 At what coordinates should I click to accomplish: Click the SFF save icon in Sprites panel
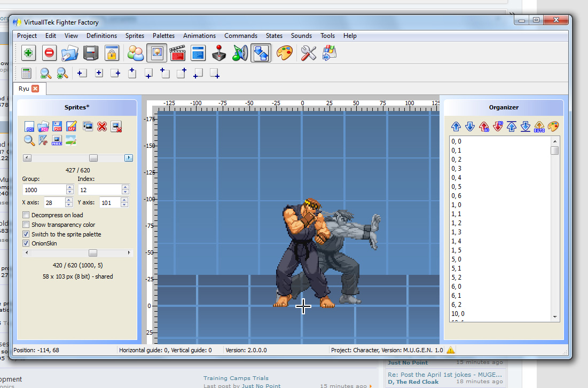[x=71, y=126]
